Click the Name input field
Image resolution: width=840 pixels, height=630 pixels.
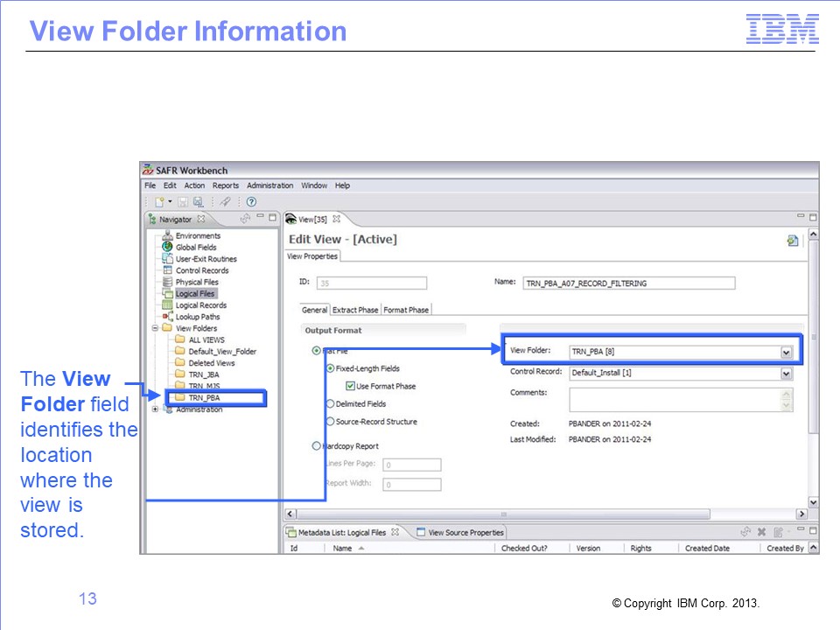coord(629,283)
